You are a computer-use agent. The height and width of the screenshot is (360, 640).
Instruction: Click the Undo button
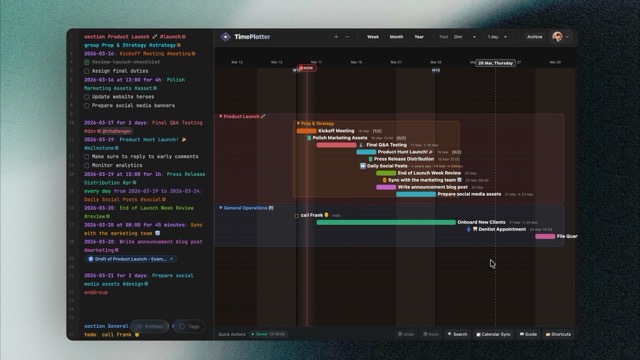[406, 334]
